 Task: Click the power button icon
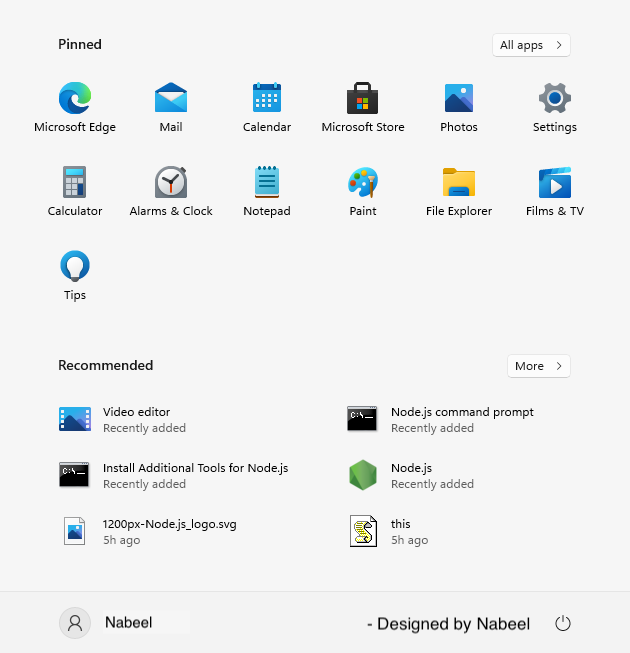pyautogui.click(x=563, y=623)
